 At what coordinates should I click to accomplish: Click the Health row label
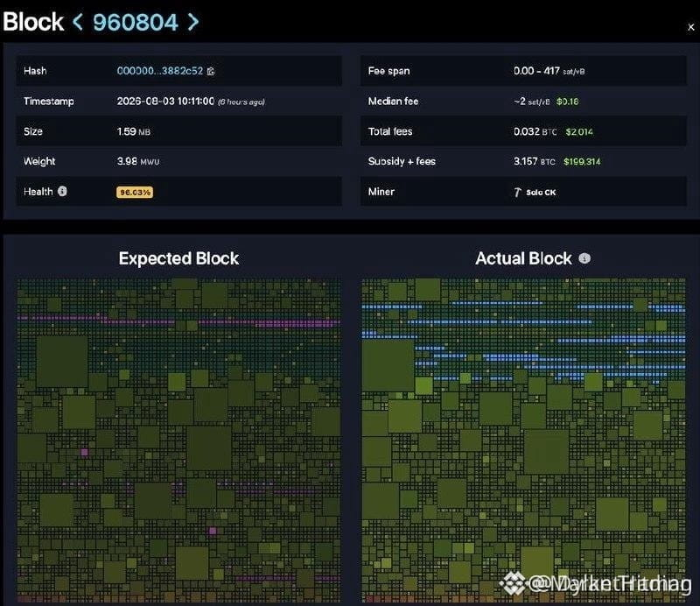click(x=38, y=191)
